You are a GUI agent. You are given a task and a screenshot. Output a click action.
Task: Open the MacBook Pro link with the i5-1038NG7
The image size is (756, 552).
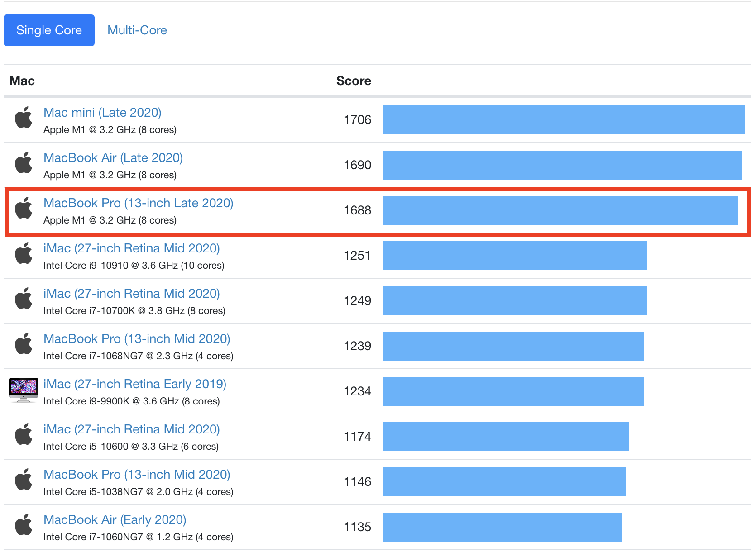pos(137,475)
